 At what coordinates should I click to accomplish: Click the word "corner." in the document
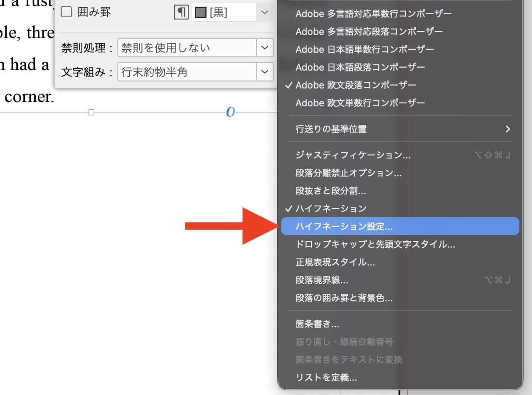click(29, 97)
